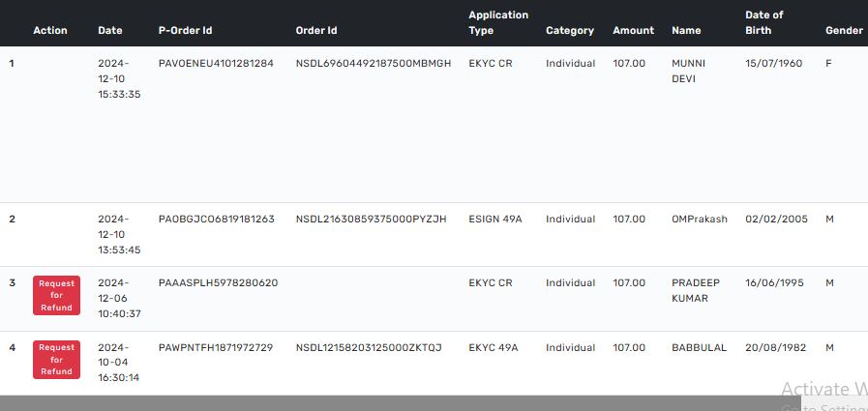The height and width of the screenshot is (411, 868).
Task: Select the Order Id column header
Action: (x=316, y=31)
